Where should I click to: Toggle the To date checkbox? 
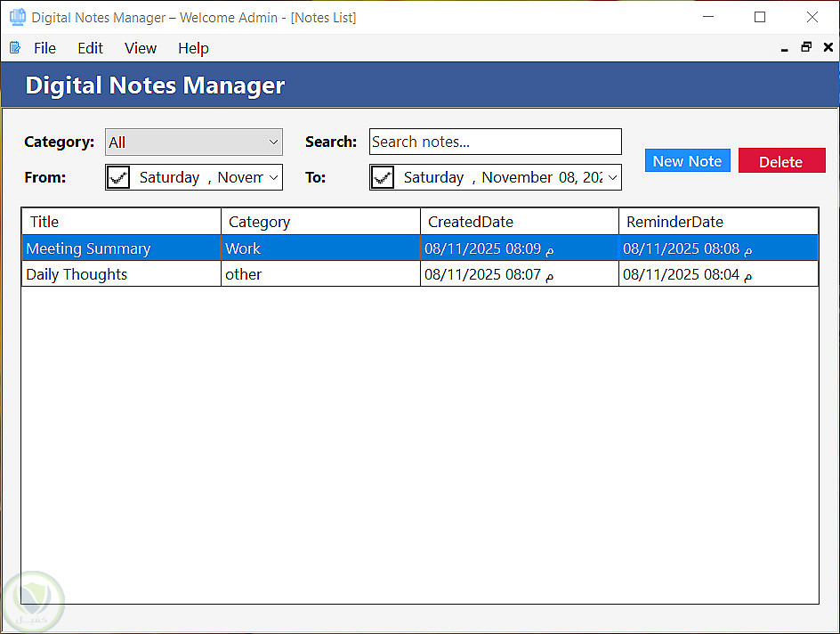[383, 177]
